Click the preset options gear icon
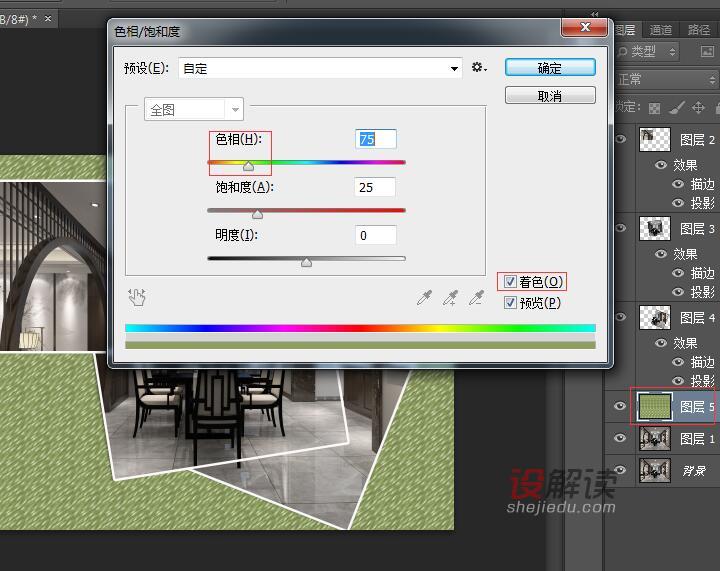The width and height of the screenshot is (720, 571). pyautogui.click(x=479, y=68)
